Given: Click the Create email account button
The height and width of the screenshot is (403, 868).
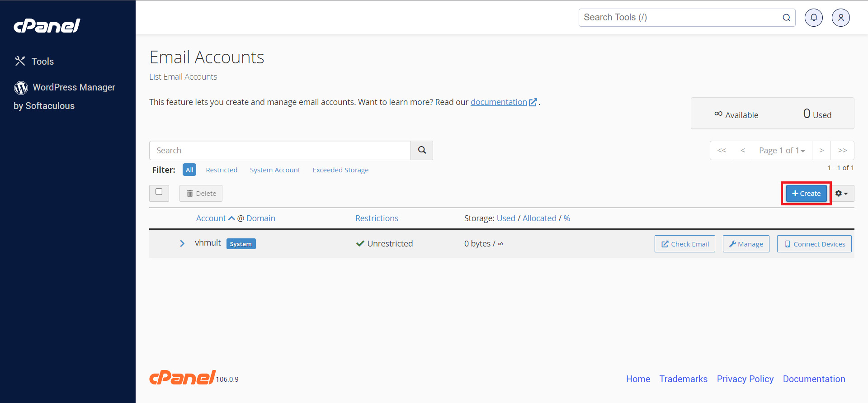Looking at the screenshot, I should click(x=806, y=193).
